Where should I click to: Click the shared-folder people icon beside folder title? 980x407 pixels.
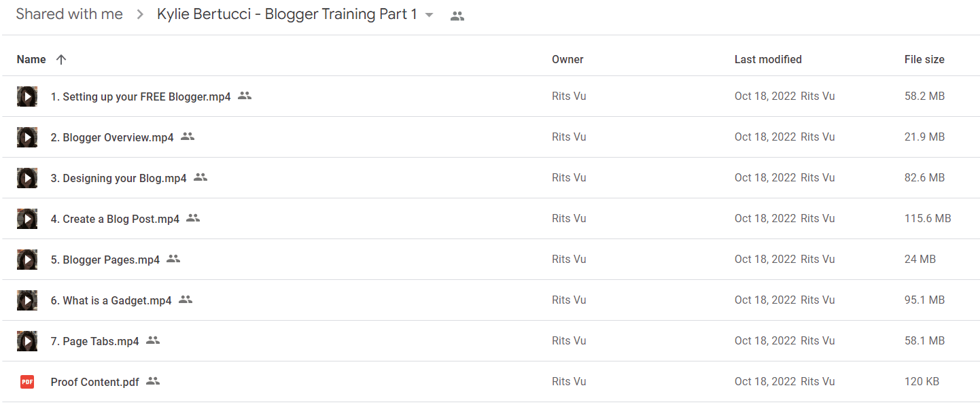(457, 16)
